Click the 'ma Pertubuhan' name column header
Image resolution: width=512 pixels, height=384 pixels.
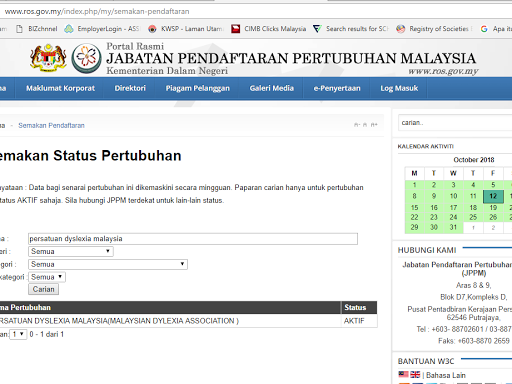tap(170, 308)
